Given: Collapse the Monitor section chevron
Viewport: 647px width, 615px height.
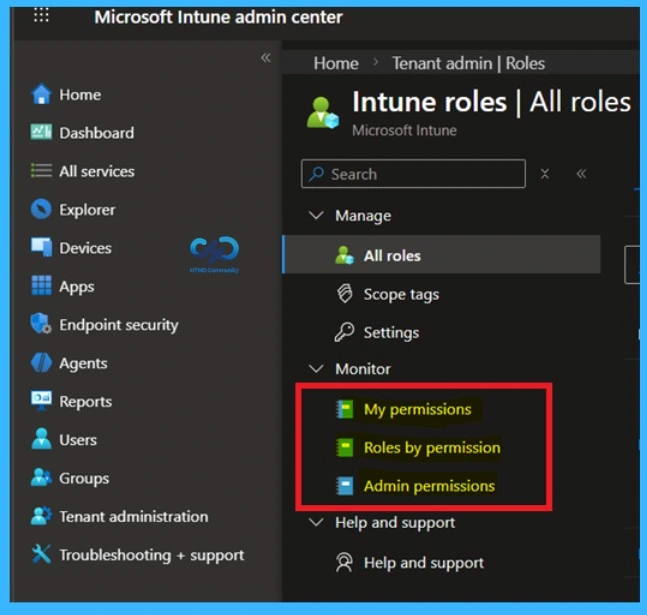Looking at the screenshot, I should (x=316, y=368).
